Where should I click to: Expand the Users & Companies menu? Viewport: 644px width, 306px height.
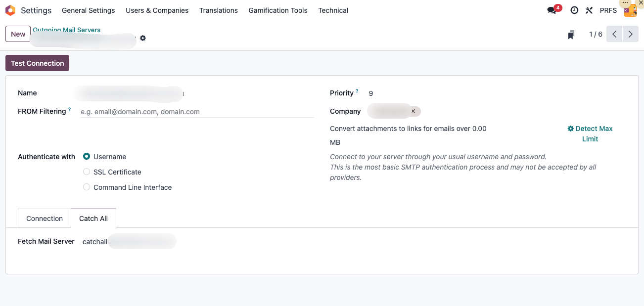tap(157, 10)
